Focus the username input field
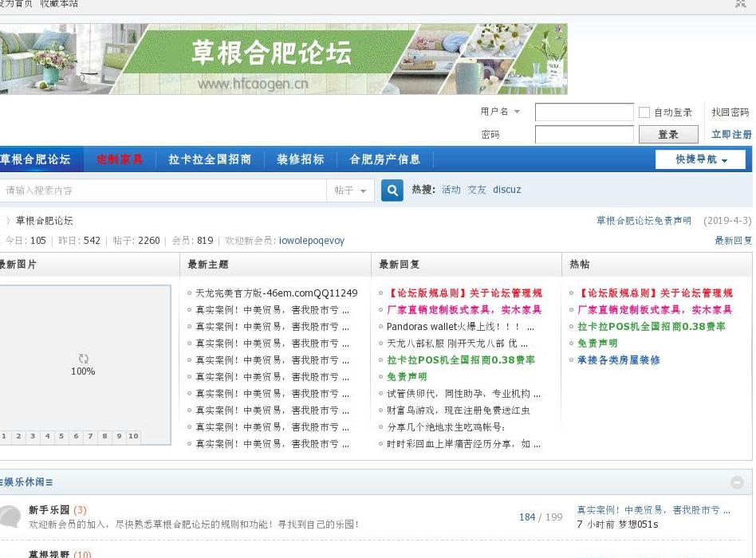 pos(584,112)
